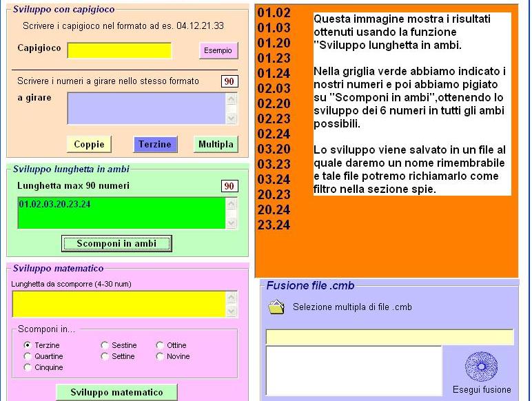The height and width of the screenshot is (401, 532).
Task: Select the Ottine radio button
Action: click(160, 345)
